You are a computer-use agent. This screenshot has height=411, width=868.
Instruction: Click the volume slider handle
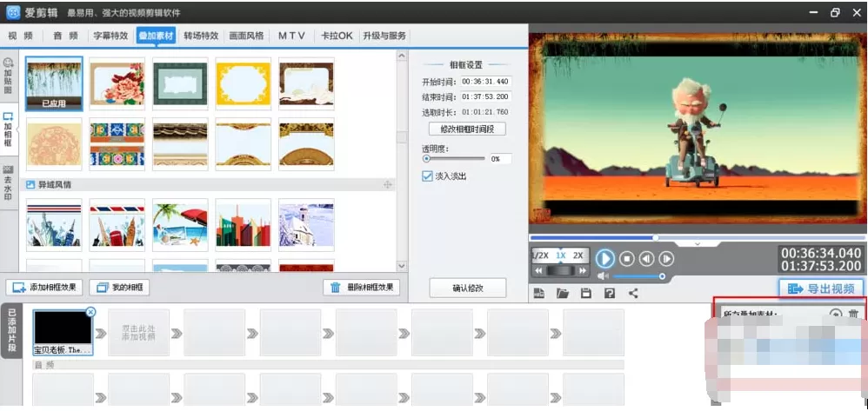[662, 275]
